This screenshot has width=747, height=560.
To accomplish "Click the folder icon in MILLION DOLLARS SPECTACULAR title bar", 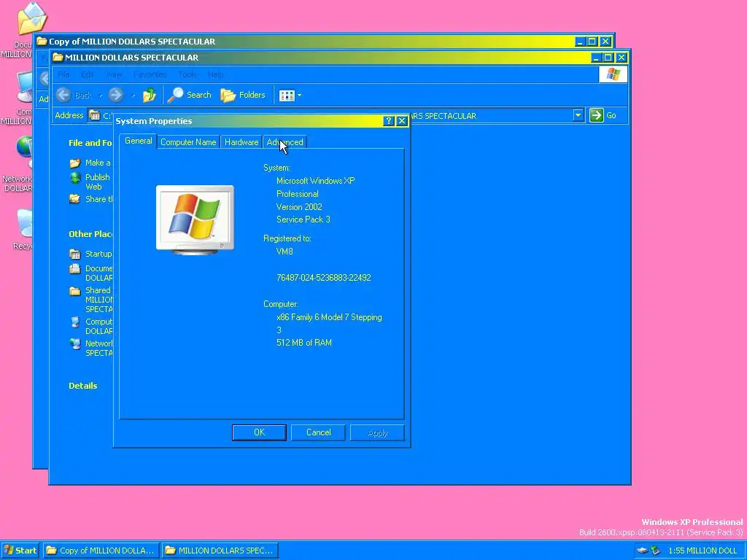I will tap(58, 58).
